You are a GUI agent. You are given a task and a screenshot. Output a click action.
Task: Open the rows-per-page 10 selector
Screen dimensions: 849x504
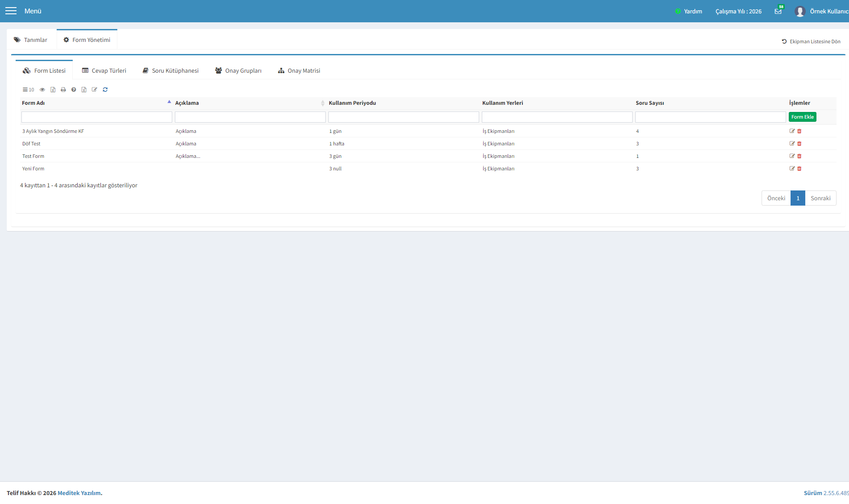(x=29, y=90)
